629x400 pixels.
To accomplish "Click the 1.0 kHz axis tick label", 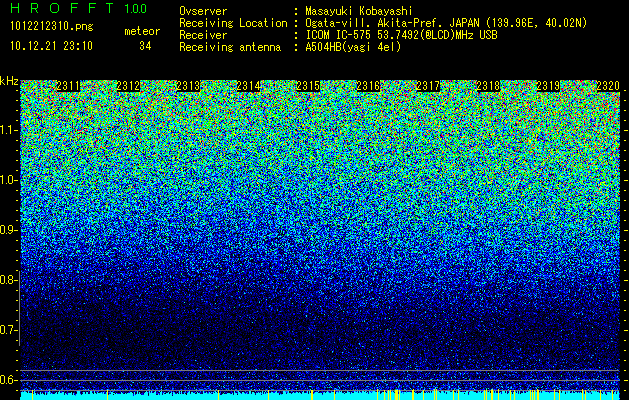I will pos(7,180).
